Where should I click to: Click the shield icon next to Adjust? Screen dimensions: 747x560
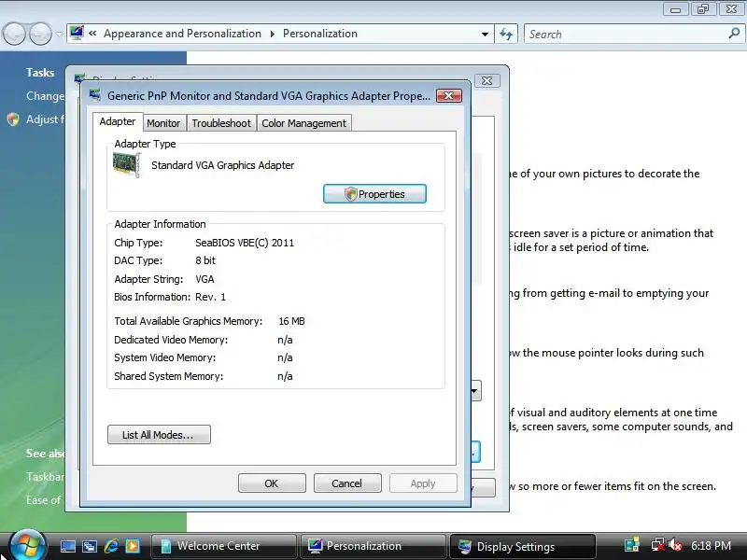(x=13, y=119)
